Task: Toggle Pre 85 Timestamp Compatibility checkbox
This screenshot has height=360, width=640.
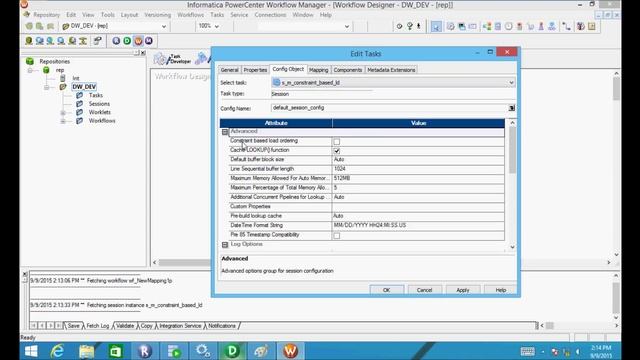Action: pyautogui.click(x=337, y=236)
